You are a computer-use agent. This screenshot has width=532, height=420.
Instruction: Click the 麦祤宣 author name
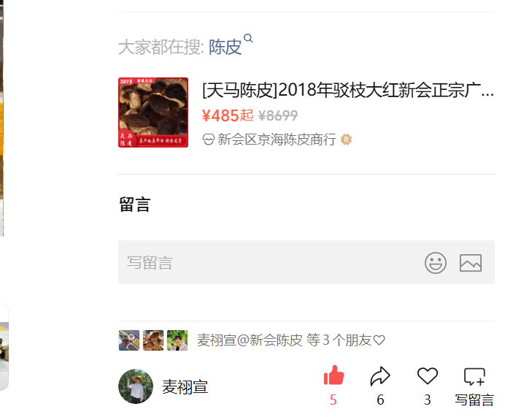click(x=185, y=387)
